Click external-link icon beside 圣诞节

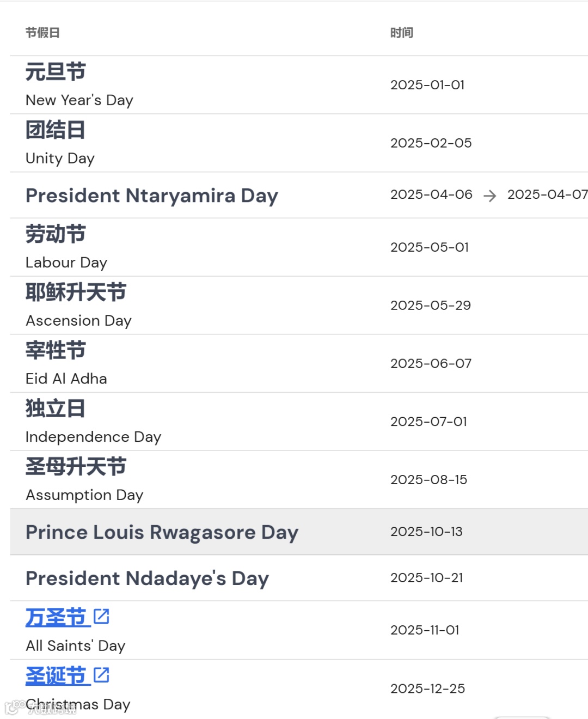[101, 675]
